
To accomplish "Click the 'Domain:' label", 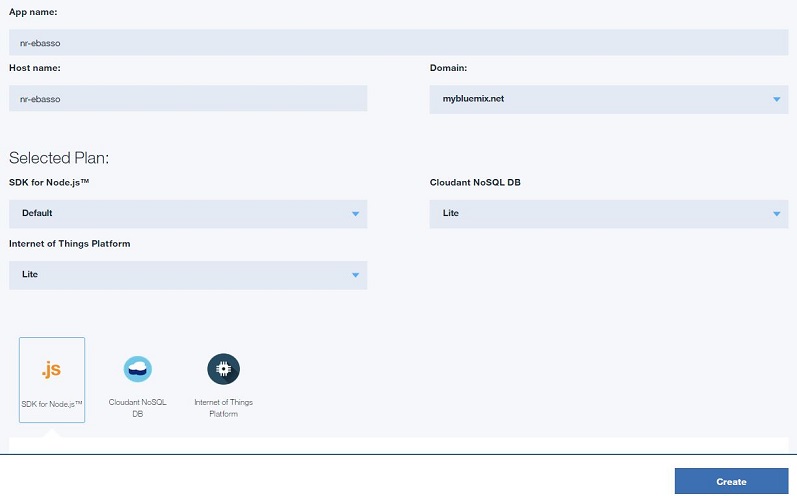I will coord(448,68).
